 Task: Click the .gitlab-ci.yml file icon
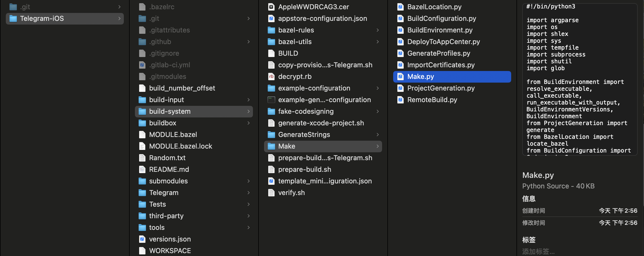tap(142, 65)
